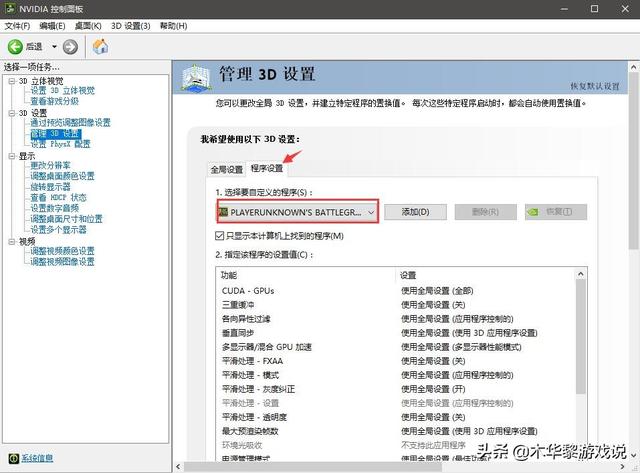
Task: Select 管理 3D 设置 tree item
Action: (x=56, y=133)
